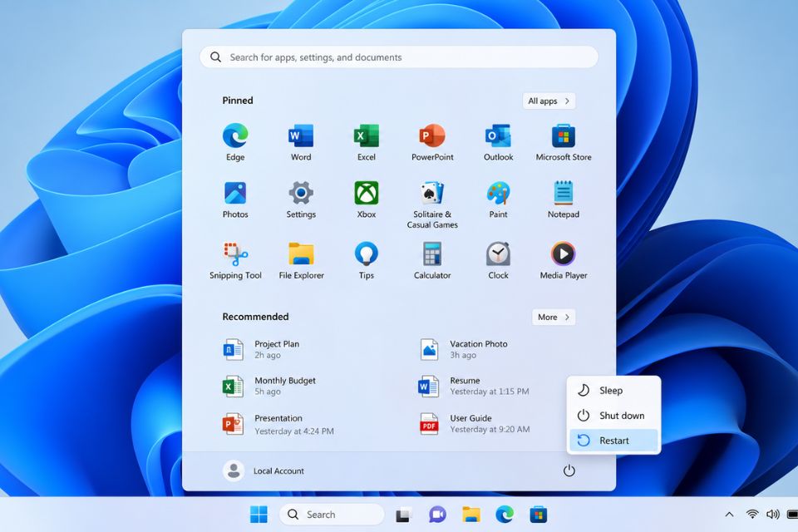Open the Local Account user profile
798x532 pixels.
pos(264,471)
